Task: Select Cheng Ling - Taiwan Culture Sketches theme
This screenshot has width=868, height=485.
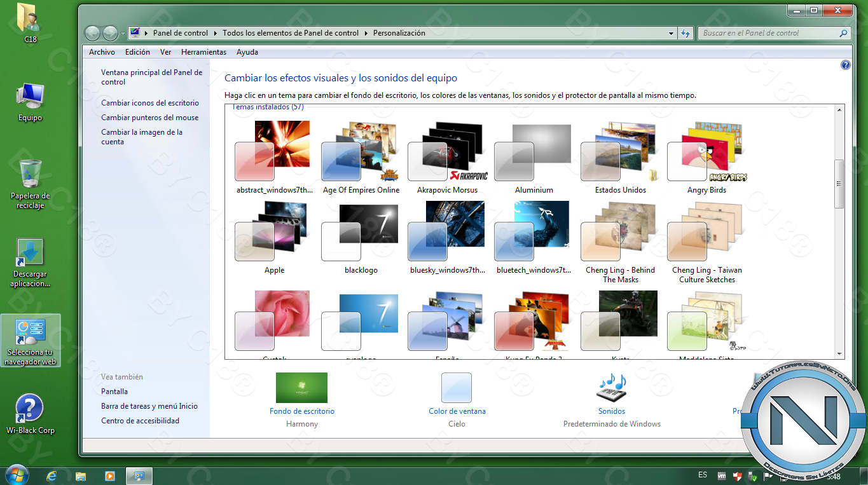Action: coord(707,242)
